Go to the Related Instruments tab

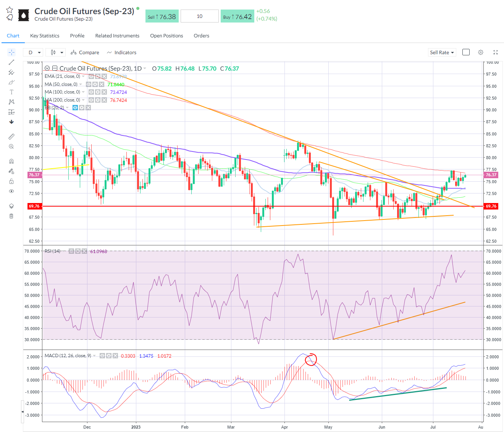point(117,36)
